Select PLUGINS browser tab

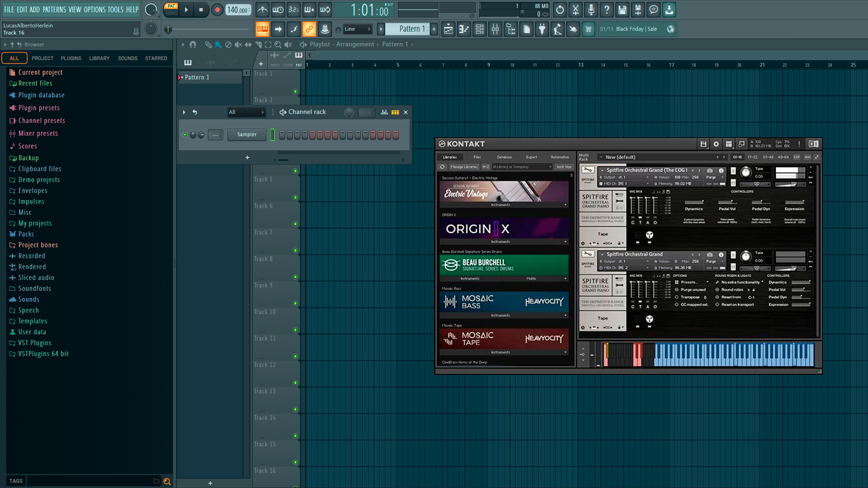71,58
